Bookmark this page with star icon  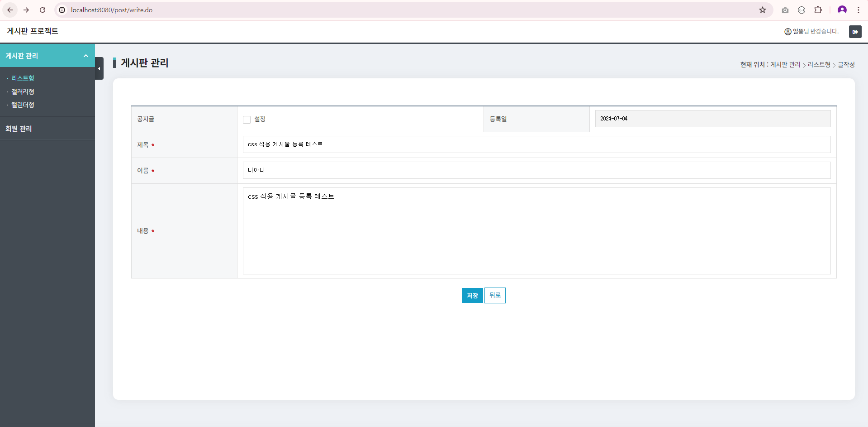[763, 10]
